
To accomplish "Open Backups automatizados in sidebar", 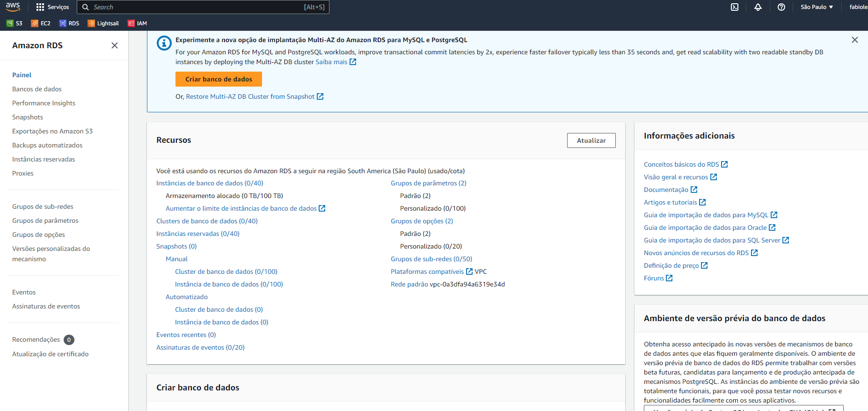I will [x=47, y=145].
